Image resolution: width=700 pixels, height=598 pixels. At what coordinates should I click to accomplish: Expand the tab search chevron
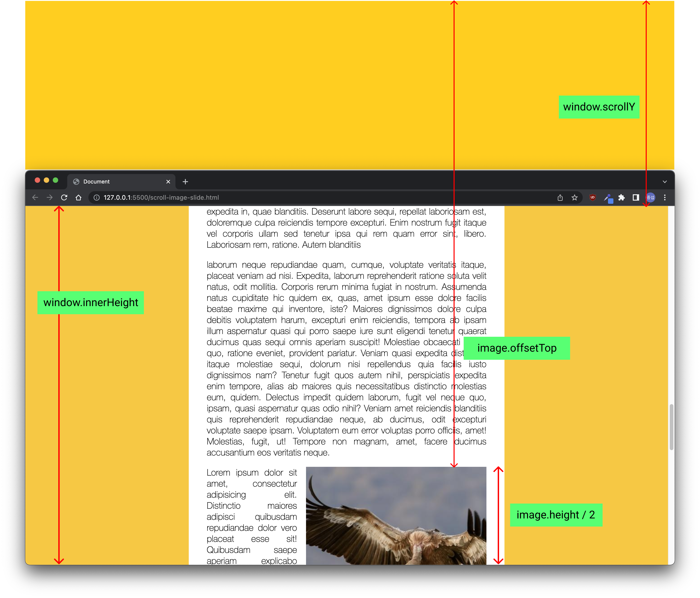(x=665, y=182)
